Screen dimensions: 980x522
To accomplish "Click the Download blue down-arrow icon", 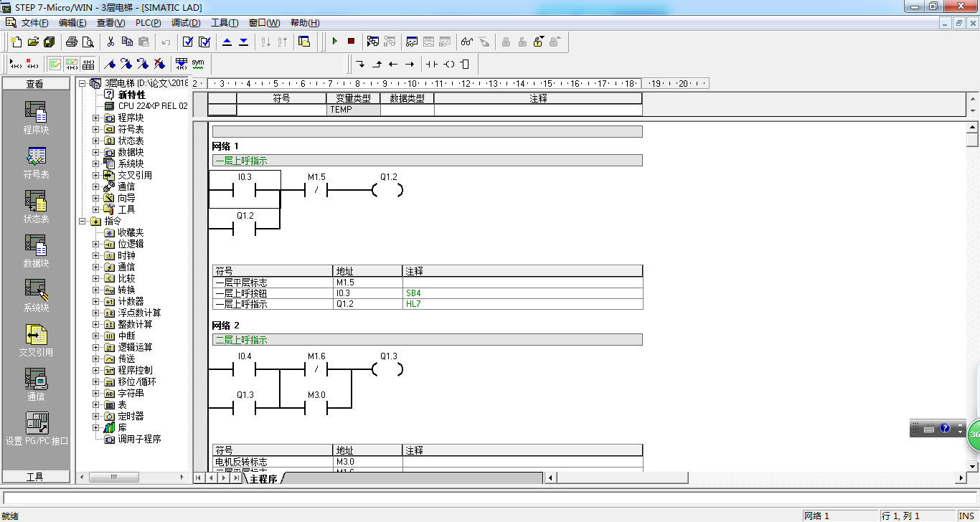I will coord(243,42).
